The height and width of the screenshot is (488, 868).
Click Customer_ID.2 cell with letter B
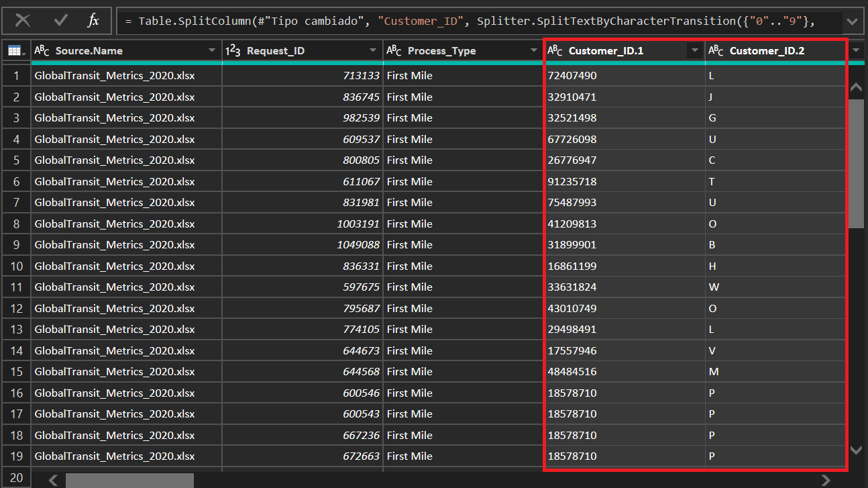tap(775, 245)
